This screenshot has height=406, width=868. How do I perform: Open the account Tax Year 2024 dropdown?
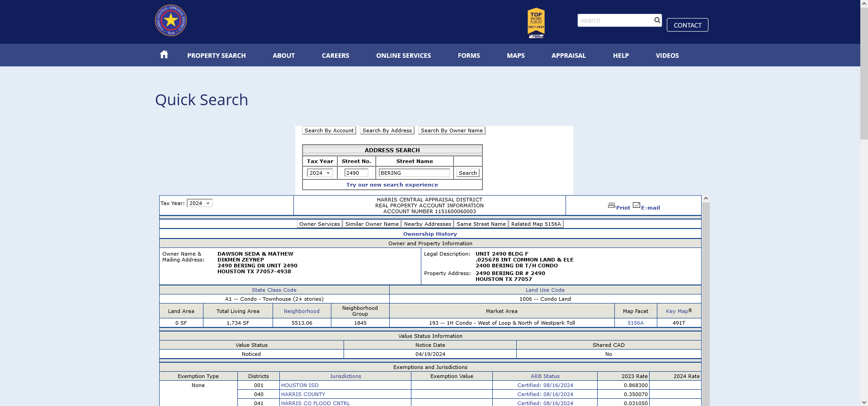(199, 203)
